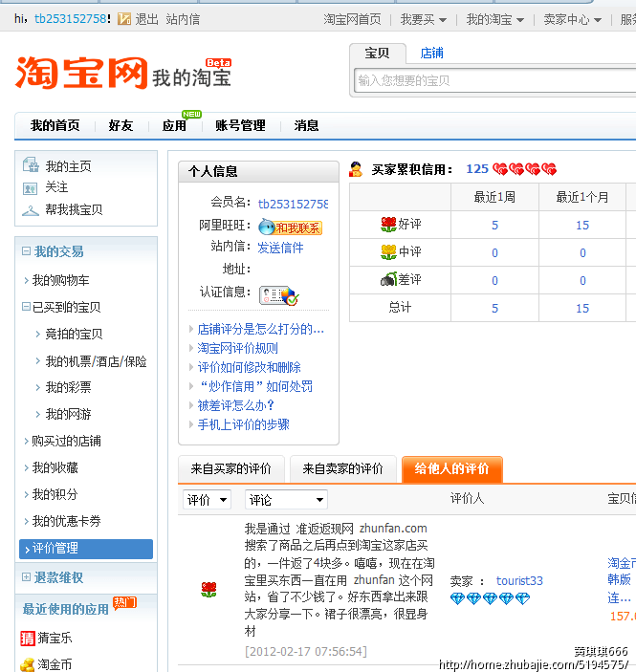Click the 评价如何修改和删除 link
636x672 pixels.
[x=250, y=367]
